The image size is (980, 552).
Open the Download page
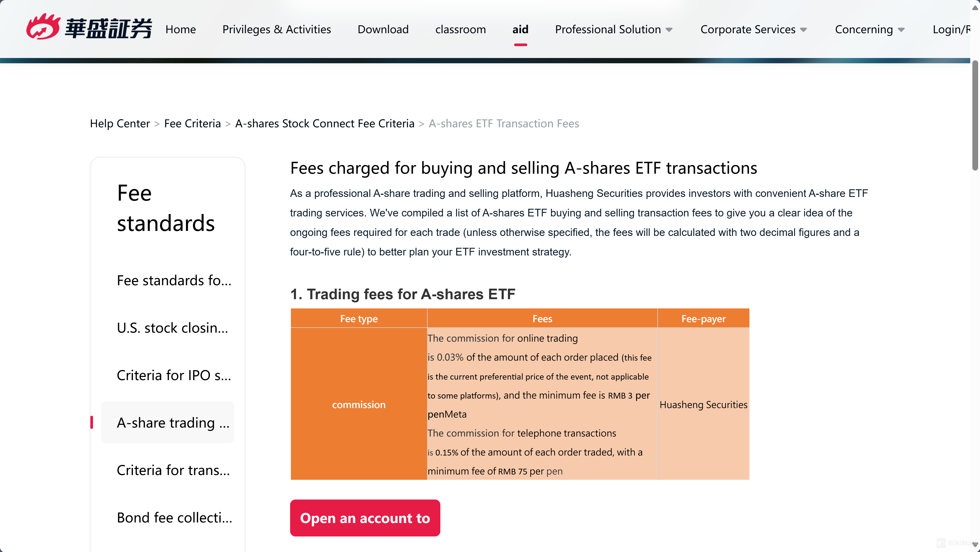click(383, 29)
